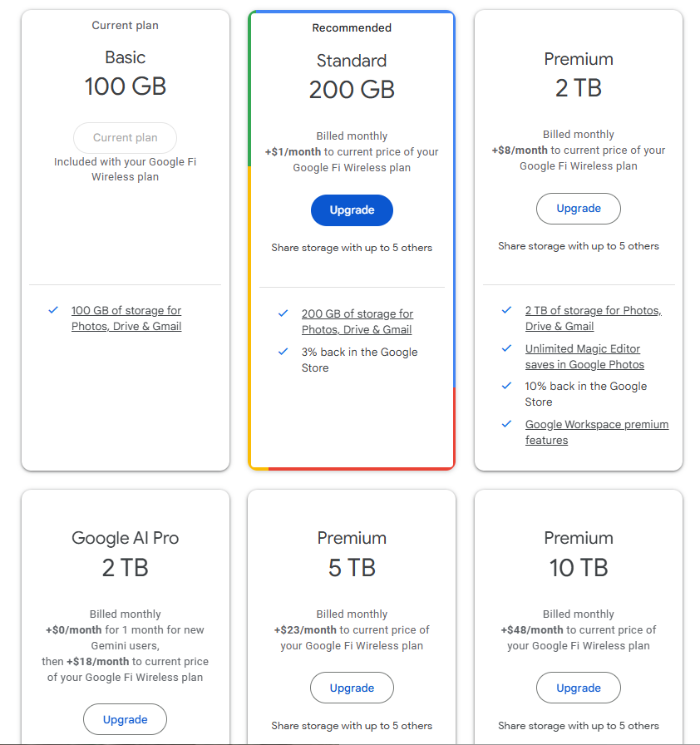Click the checkmark beside "200 GB of storage" feature

point(283,314)
